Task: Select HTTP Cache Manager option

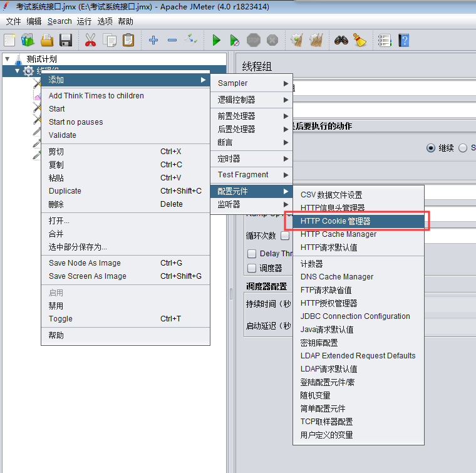Action: [x=358, y=234]
